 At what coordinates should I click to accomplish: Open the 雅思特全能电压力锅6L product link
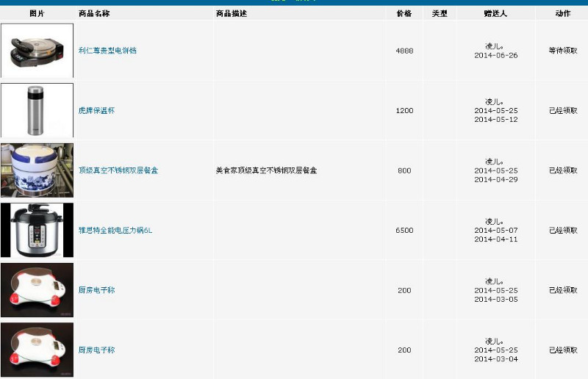point(115,230)
